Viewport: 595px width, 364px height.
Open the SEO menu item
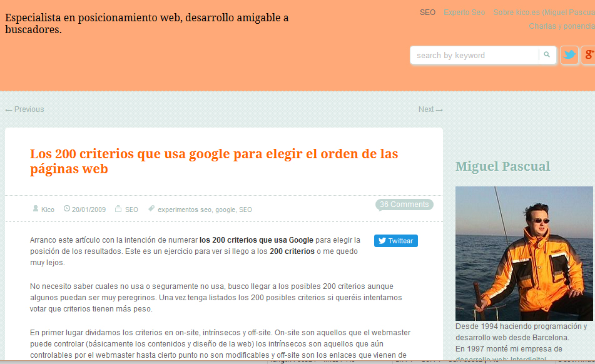427,13
